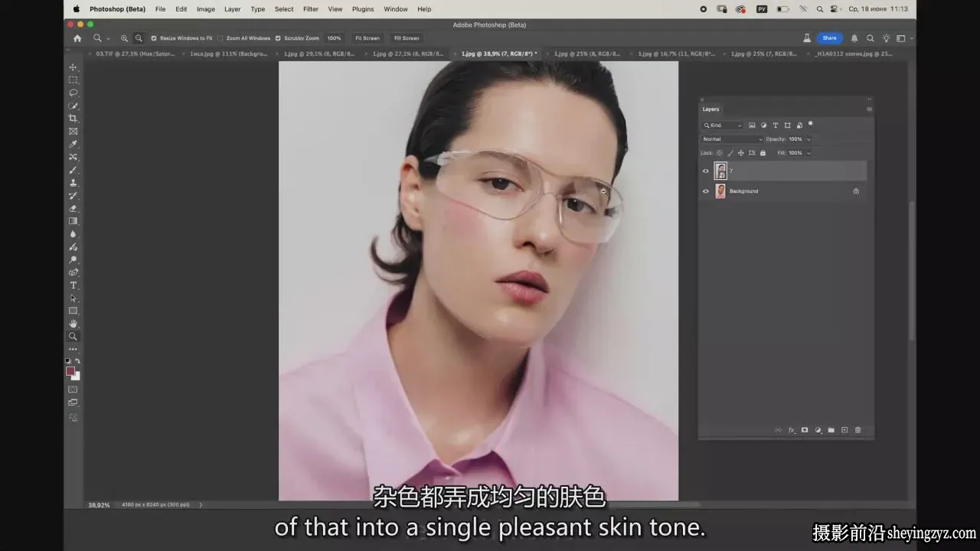Image resolution: width=980 pixels, height=551 pixels.
Task: Enable Zoom All Windows checkbox
Action: [220, 38]
